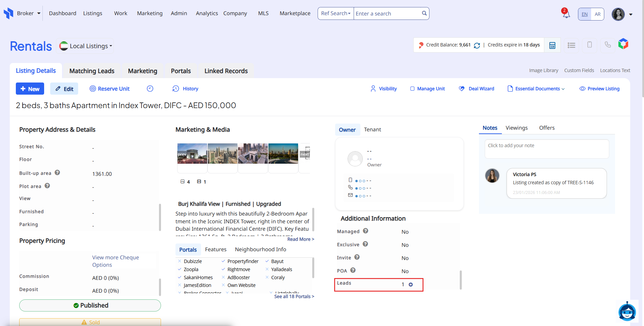Open the Viewings tab
Image resolution: width=644 pixels, height=326 pixels.
pyautogui.click(x=516, y=128)
